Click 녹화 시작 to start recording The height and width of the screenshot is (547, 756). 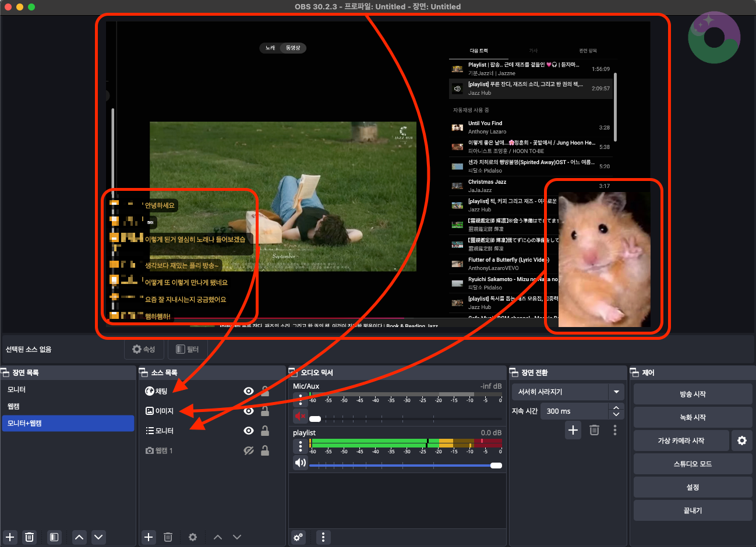click(x=693, y=417)
